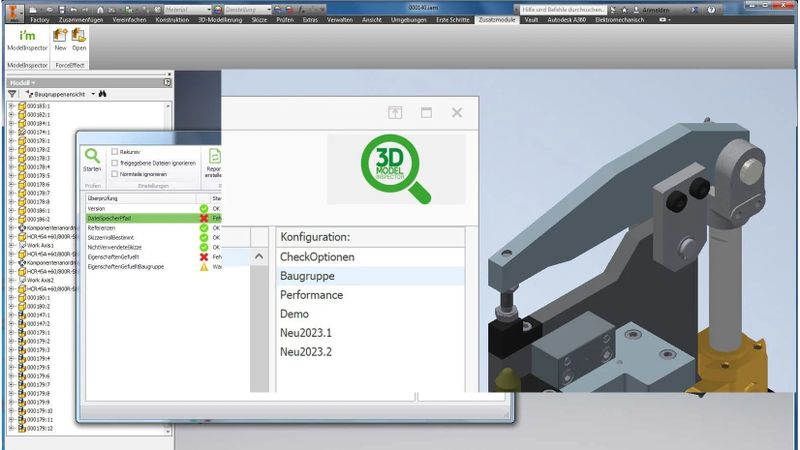Click the filter funnel icon in model browser

12,94
